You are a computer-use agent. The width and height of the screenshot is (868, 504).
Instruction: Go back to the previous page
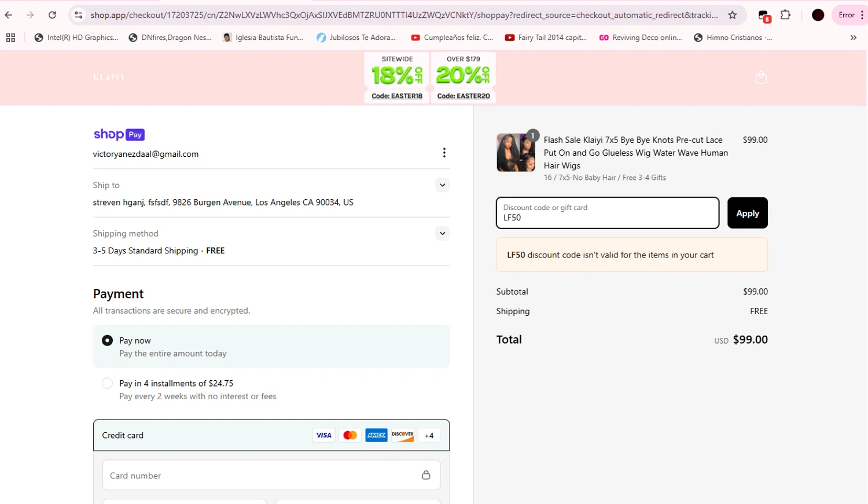(9, 15)
